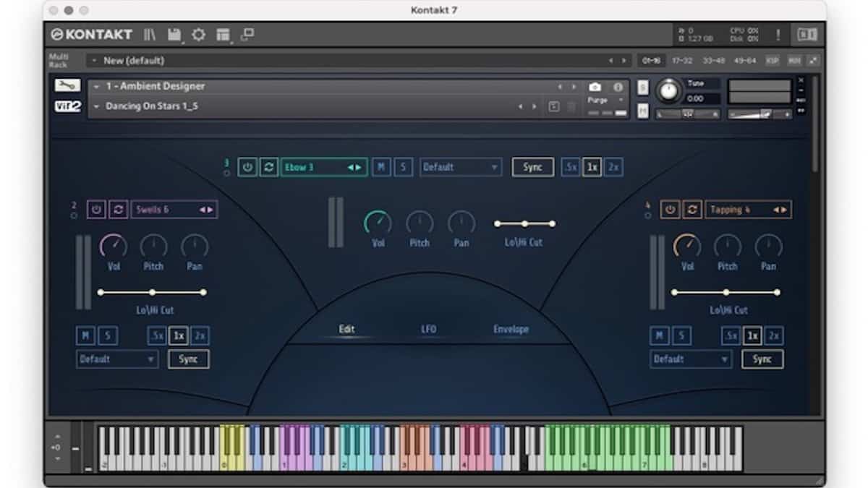Delete snapshot with the trash icon

coord(571,106)
